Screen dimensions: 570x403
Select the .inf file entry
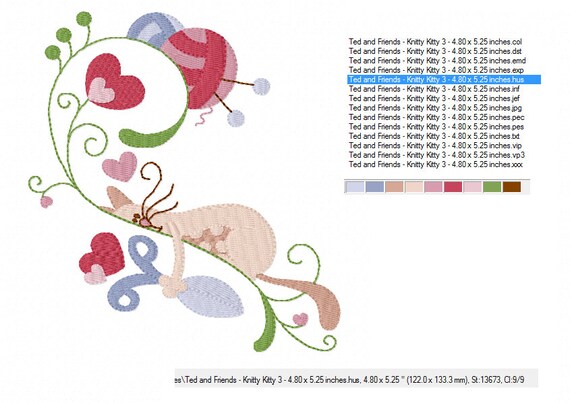click(434, 89)
